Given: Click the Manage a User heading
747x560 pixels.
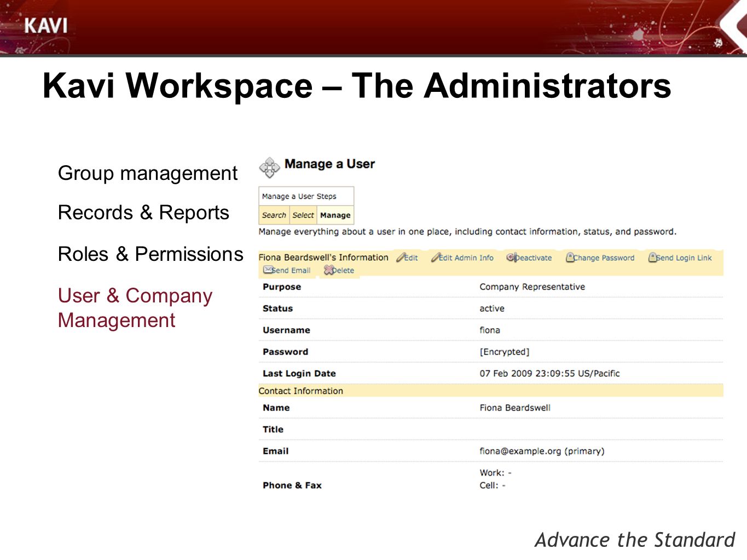Looking at the screenshot, I should pyautogui.click(x=329, y=164).
